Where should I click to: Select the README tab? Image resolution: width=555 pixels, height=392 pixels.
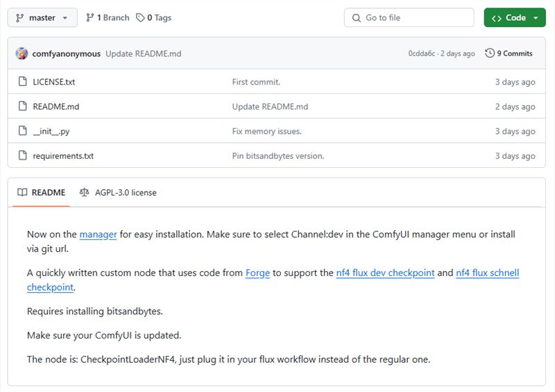click(42, 192)
